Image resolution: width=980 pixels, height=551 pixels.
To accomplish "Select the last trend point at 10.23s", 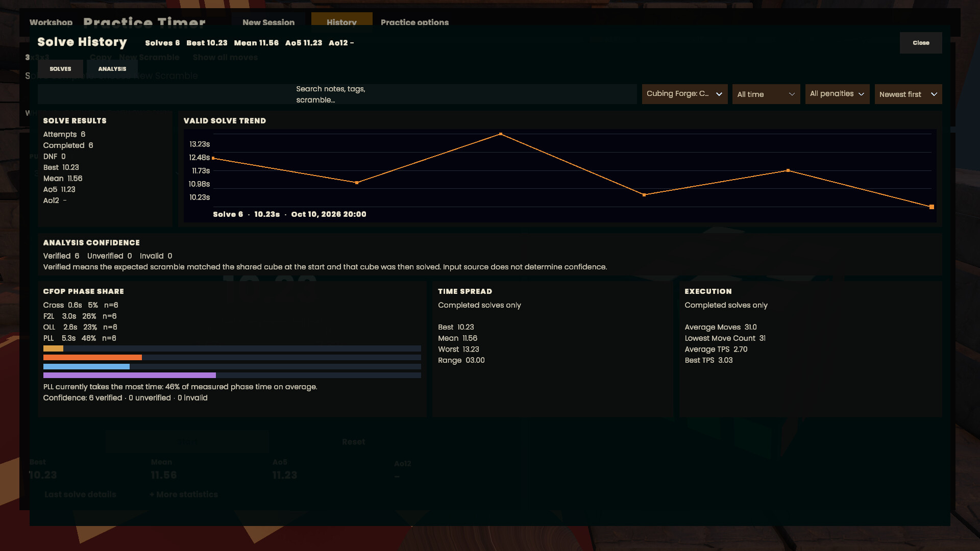I will coord(932,207).
